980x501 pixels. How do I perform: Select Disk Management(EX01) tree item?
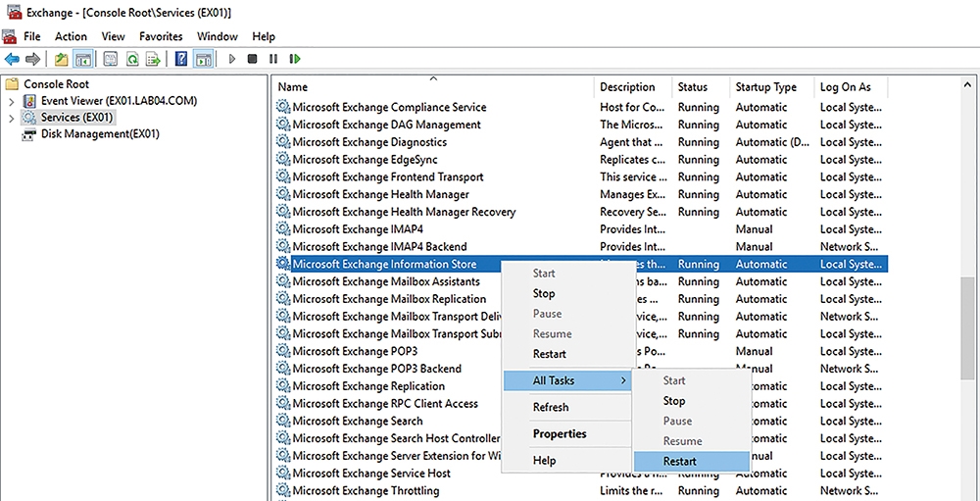click(x=101, y=134)
